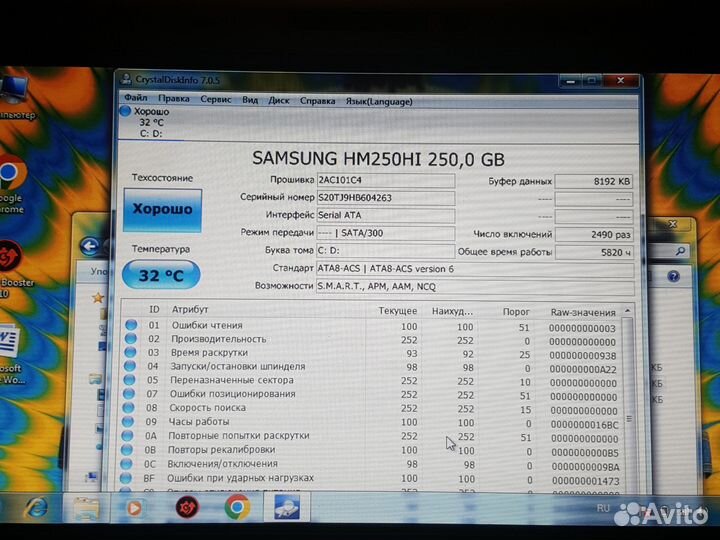Click search magnifier in background Explorer window
The height and width of the screenshot is (540, 720).
pyautogui.click(x=681, y=251)
